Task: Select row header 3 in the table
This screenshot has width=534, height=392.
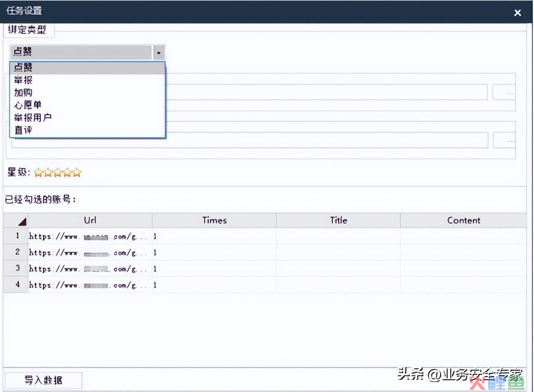Action: point(16,268)
